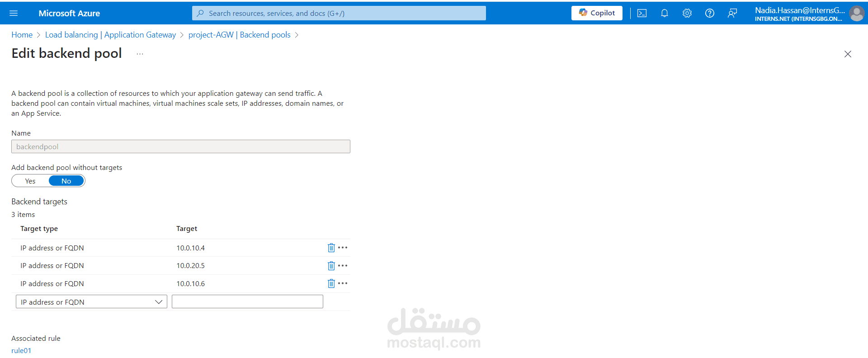Click the 'Associated rule' label
868x358 pixels.
pos(36,338)
